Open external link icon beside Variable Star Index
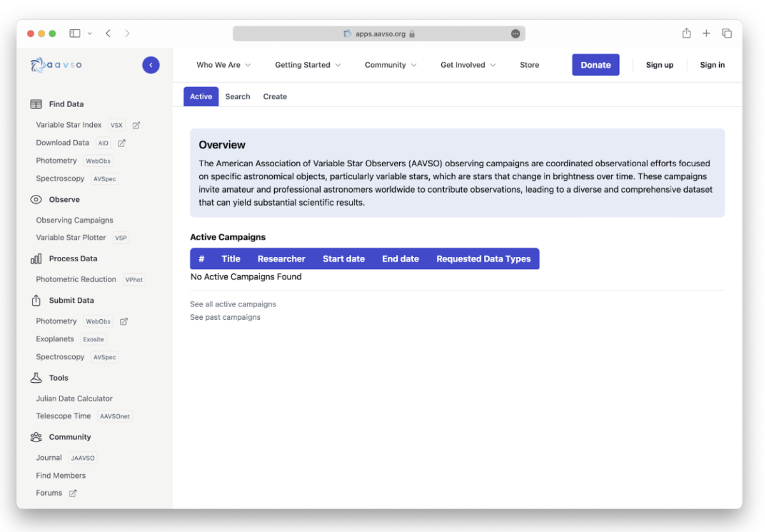 136,126
